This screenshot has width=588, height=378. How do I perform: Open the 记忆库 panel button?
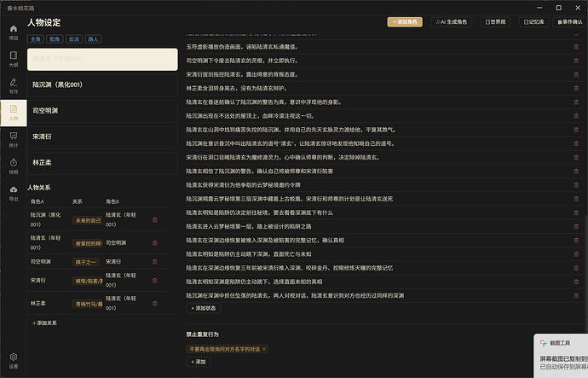533,22
